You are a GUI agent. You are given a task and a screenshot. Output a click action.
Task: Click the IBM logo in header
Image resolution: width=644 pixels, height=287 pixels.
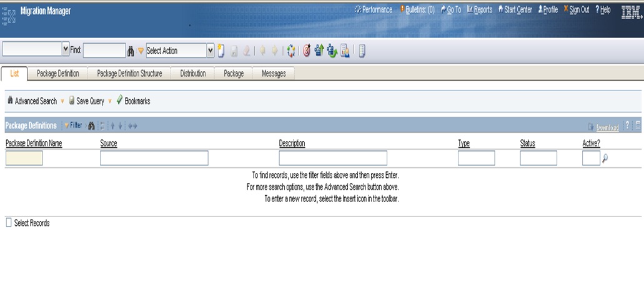click(x=632, y=12)
